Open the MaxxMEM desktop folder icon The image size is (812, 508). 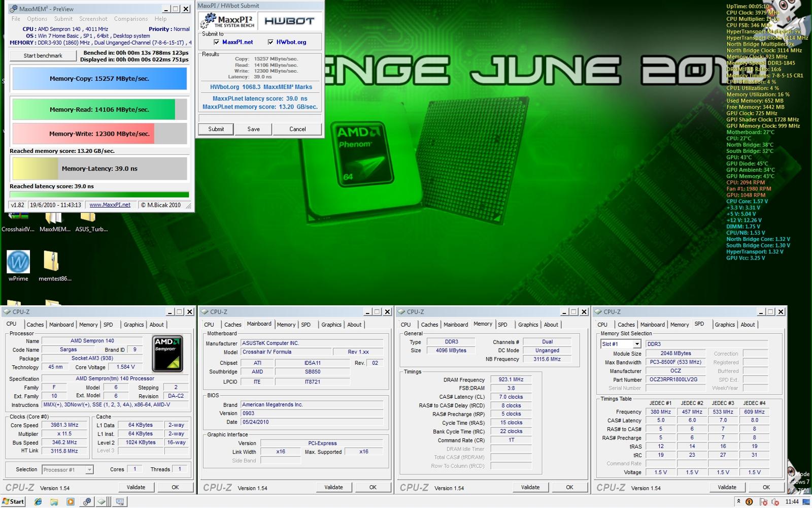[53, 218]
